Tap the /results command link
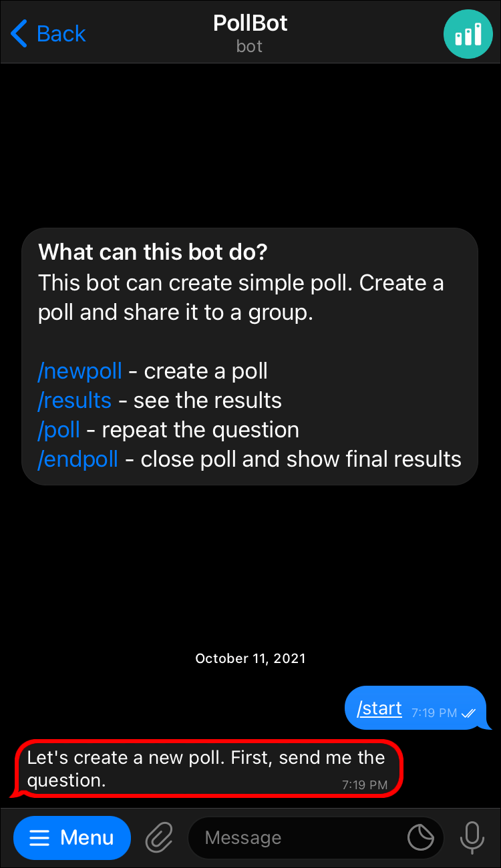Screen dimensions: 501x868 tap(75, 400)
